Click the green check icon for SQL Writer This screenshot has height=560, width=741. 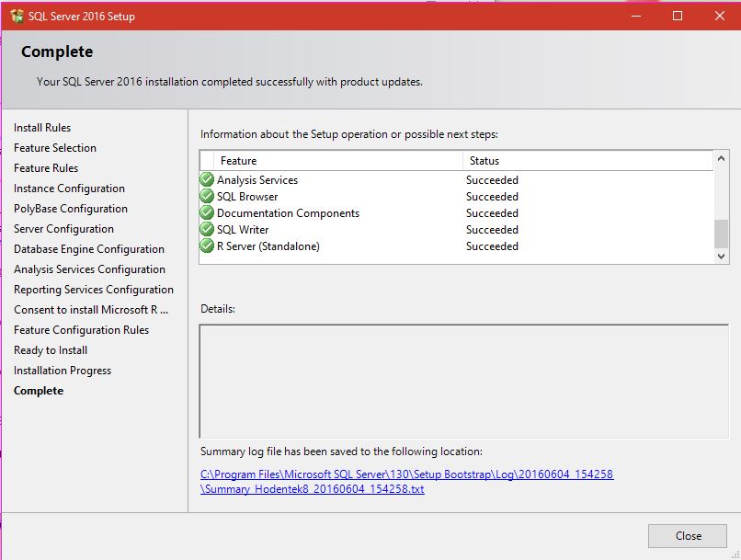[x=207, y=229]
